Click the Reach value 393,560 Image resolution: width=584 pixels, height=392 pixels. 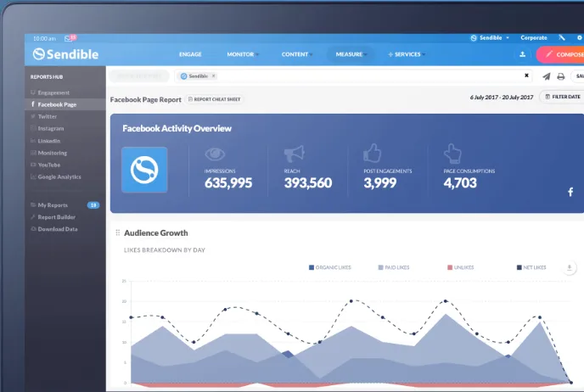(x=308, y=182)
